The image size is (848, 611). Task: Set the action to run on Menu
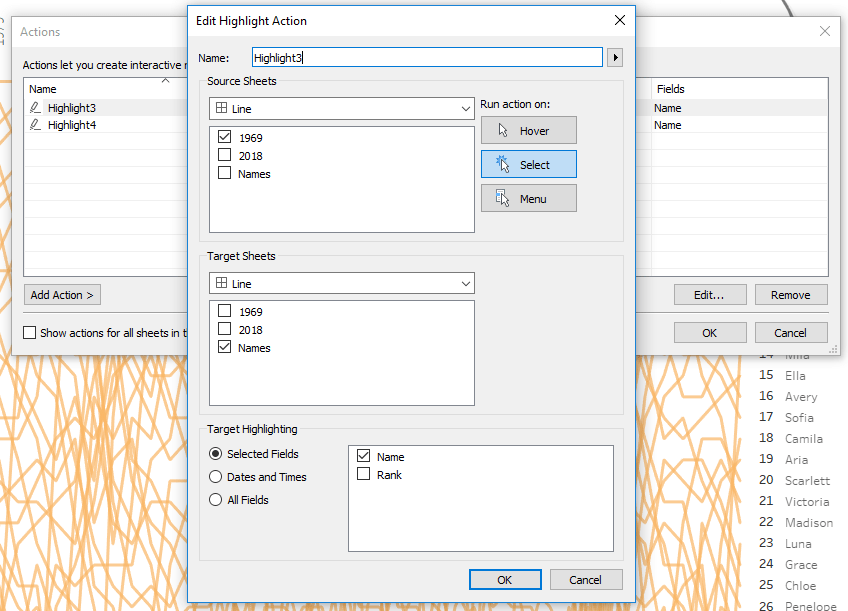click(528, 199)
